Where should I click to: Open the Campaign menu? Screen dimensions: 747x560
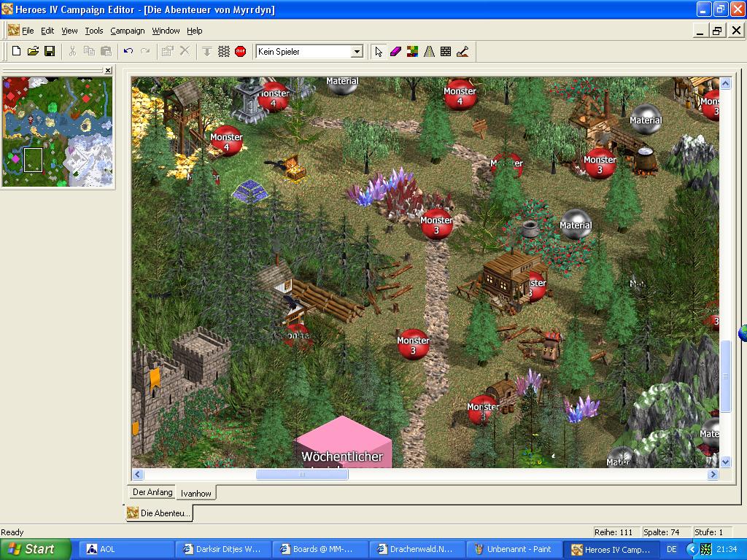127,31
